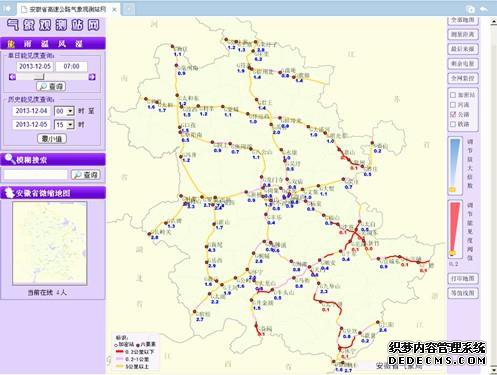The width and height of the screenshot is (497, 375).
Task: Click the 打印地图 button
Action: tap(463, 278)
